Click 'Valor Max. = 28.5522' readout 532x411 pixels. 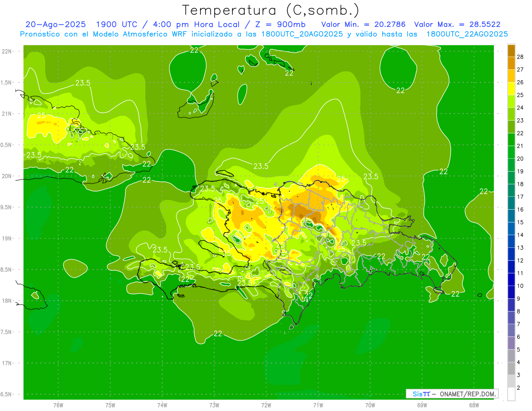457,24
